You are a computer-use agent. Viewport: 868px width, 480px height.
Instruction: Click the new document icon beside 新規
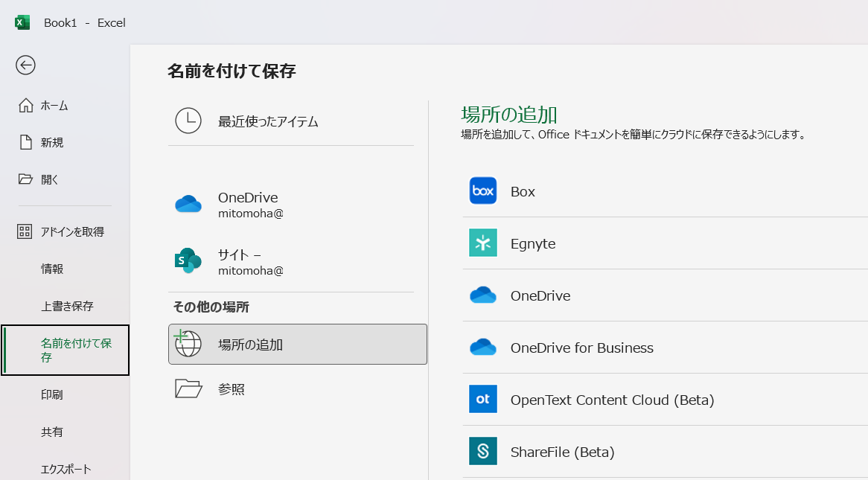(25, 142)
